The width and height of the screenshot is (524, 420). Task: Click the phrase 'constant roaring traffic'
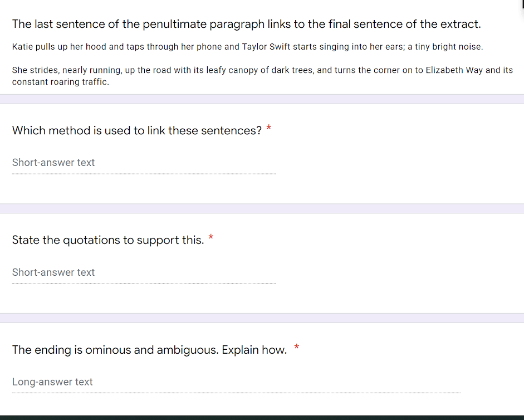click(60, 82)
